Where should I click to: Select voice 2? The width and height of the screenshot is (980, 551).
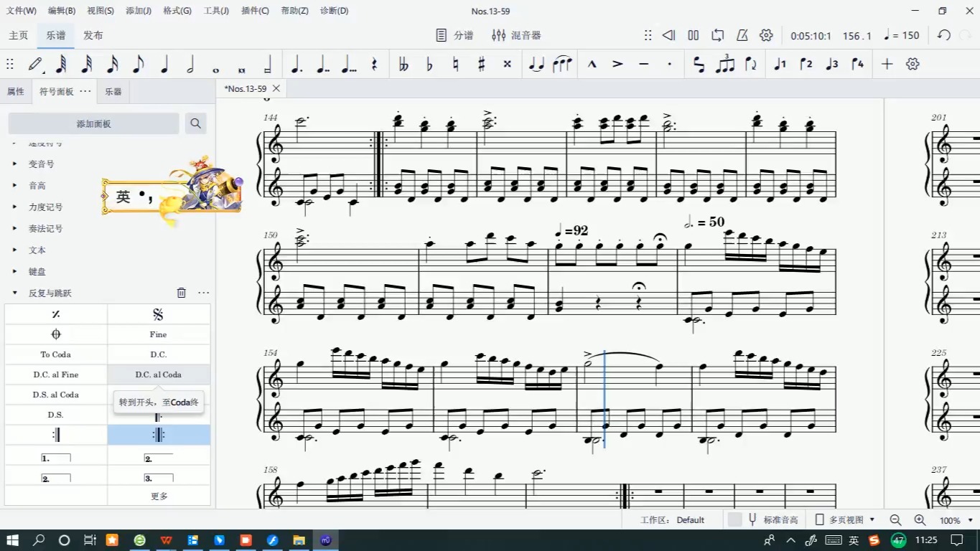(806, 64)
